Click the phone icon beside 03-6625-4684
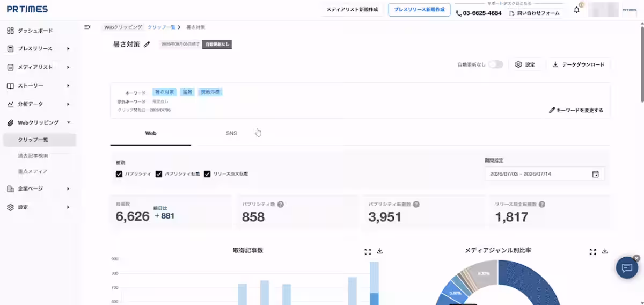Image resolution: width=644 pixels, height=305 pixels. [x=459, y=13]
